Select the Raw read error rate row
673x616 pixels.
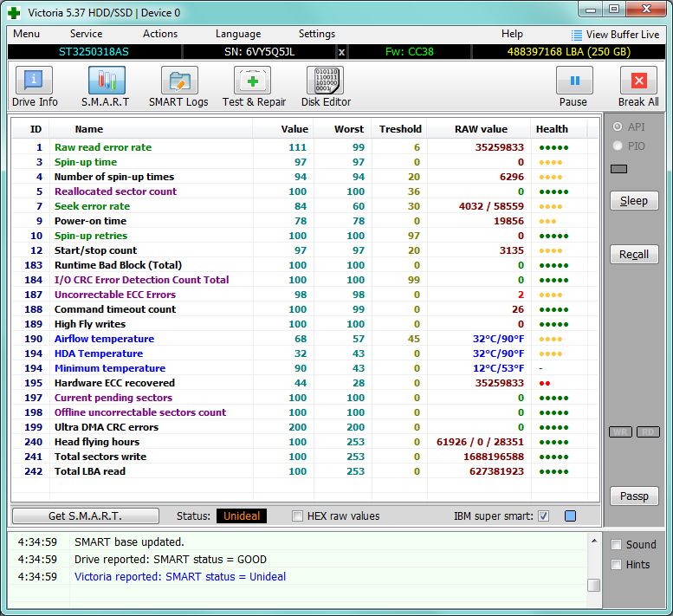click(x=305, y=147)
